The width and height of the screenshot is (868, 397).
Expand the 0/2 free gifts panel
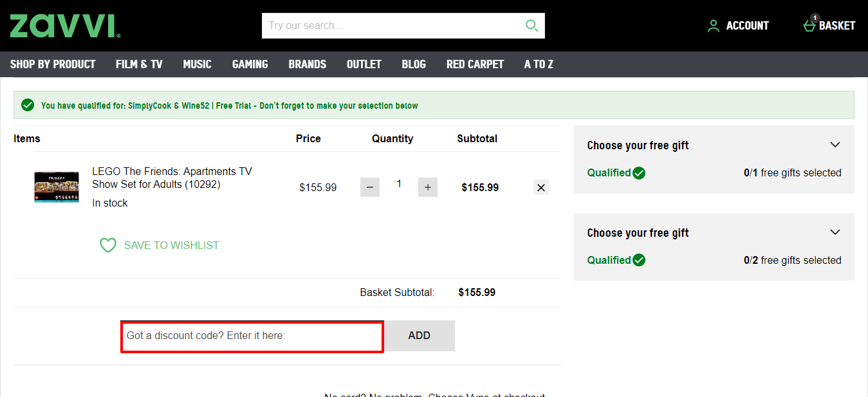tap(835, 232)
